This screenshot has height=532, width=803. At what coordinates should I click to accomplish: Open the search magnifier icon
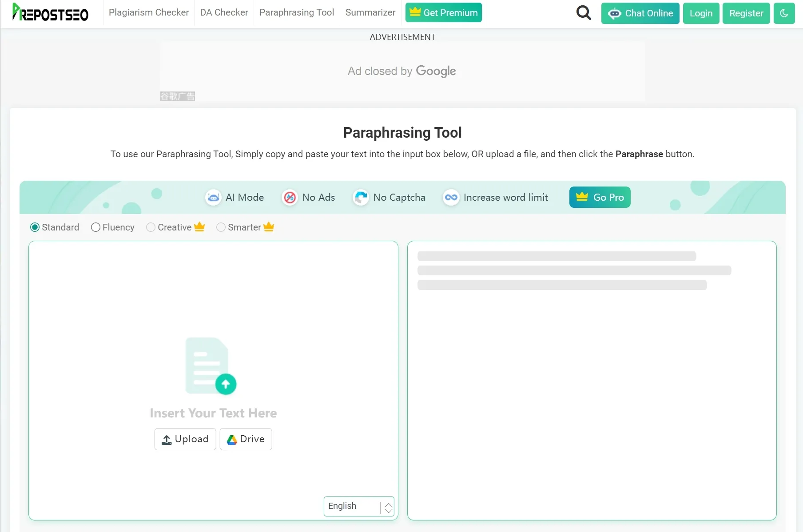pyautogui.click(x=584, y=13)
